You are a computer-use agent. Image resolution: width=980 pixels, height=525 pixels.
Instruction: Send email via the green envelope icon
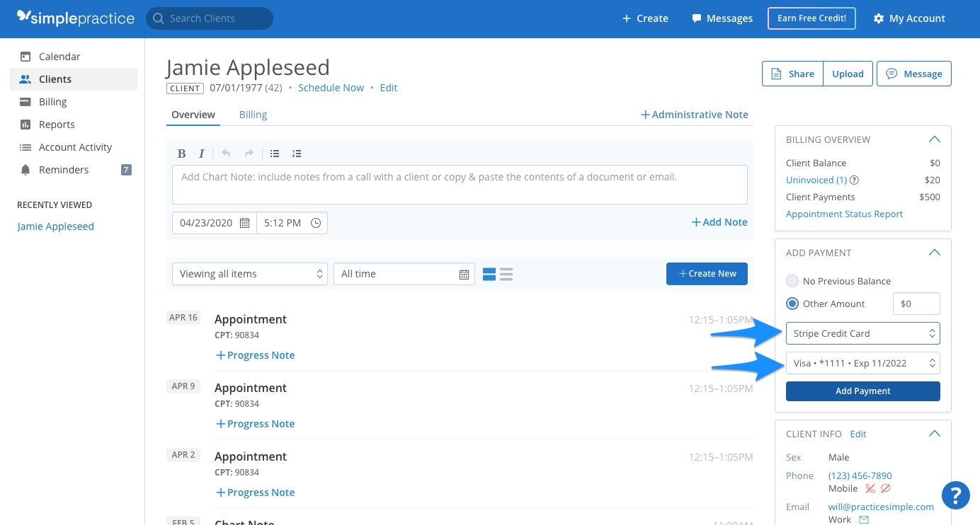click(863, 519)
